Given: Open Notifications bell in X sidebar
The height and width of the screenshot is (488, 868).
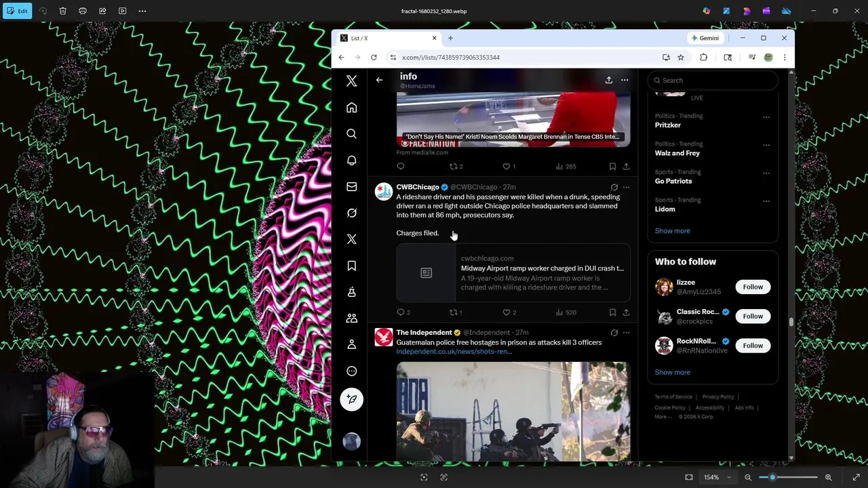Looking at the screenshot, I should pyautogui.click(x=351, y=161).
